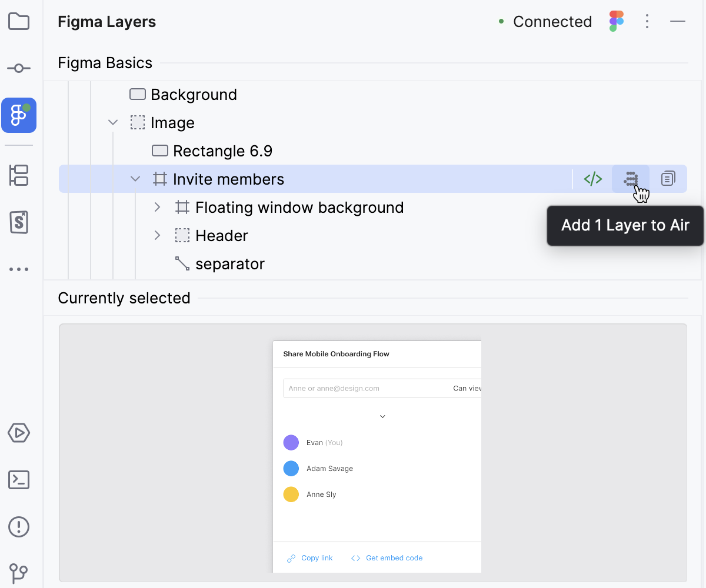Open the Terminal tool window
The height and width of the screenshot is (588, 706).
coord(19,480)
